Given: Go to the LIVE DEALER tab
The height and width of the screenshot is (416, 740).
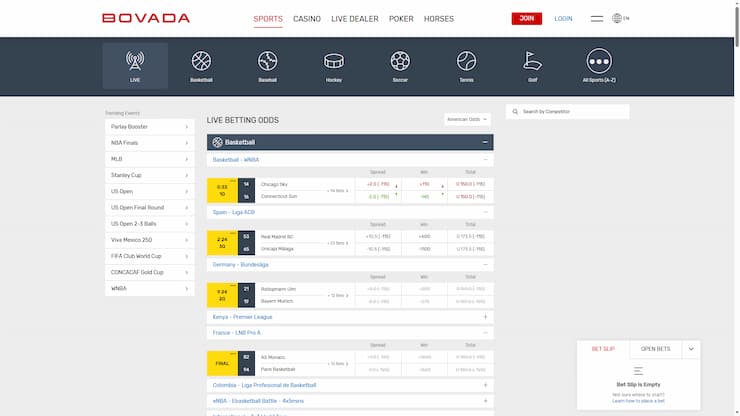Looking at the screenshot, I should coord(355,19).
